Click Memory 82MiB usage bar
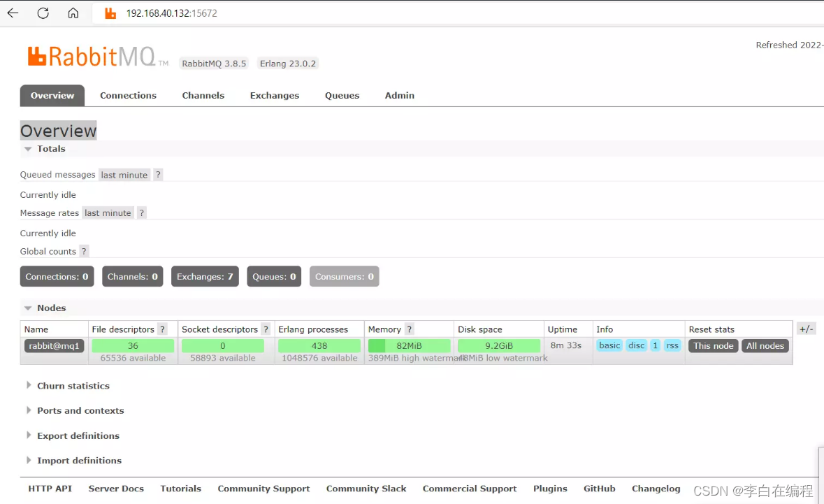This screenshot has width=824, height=504. pyautogui.click(x=409, y=346)
